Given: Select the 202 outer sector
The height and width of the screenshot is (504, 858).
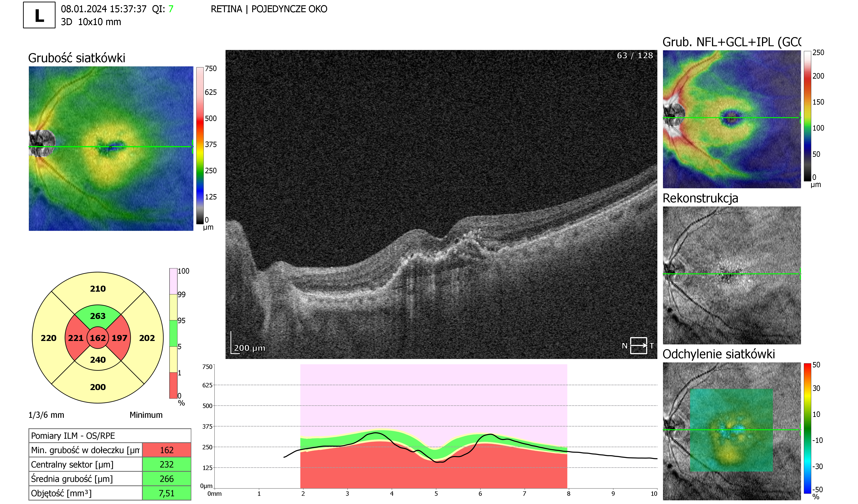Looking at the screenshot, I should (x=147, y=338).
